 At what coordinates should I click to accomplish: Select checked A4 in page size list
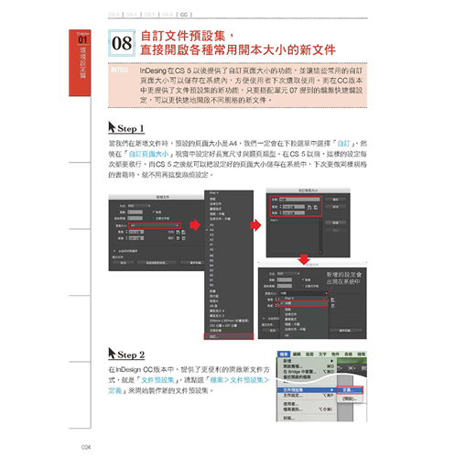228,230
